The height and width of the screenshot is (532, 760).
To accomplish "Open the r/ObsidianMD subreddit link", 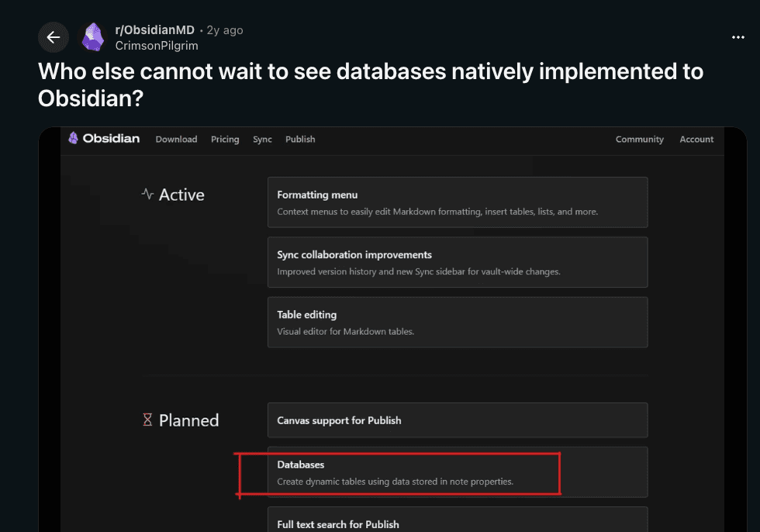I will [154, 30].
